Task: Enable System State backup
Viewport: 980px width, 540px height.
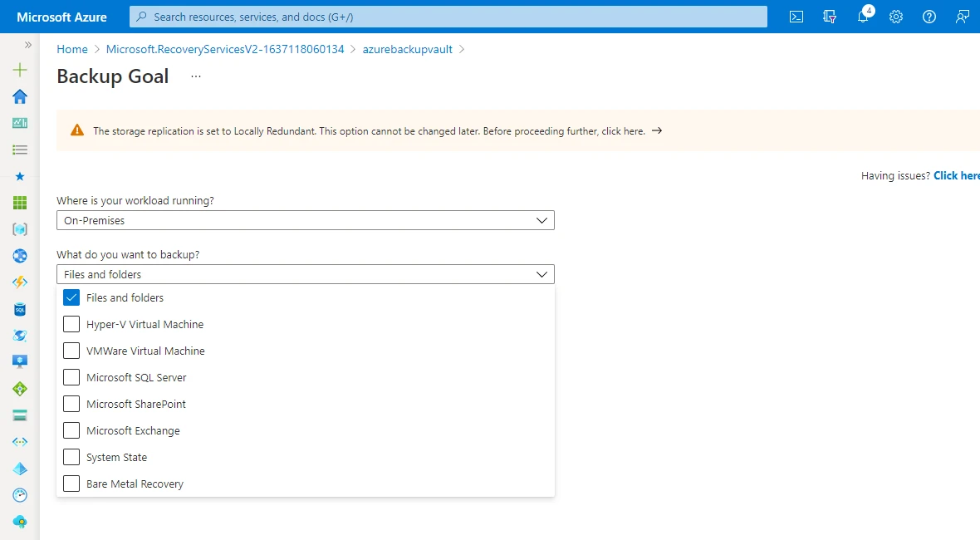Action: tap(71, 457)
